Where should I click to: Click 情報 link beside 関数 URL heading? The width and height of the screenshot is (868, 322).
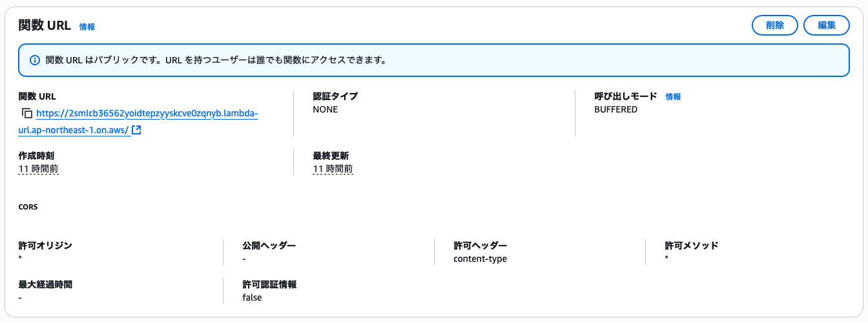tap(87, 27)
